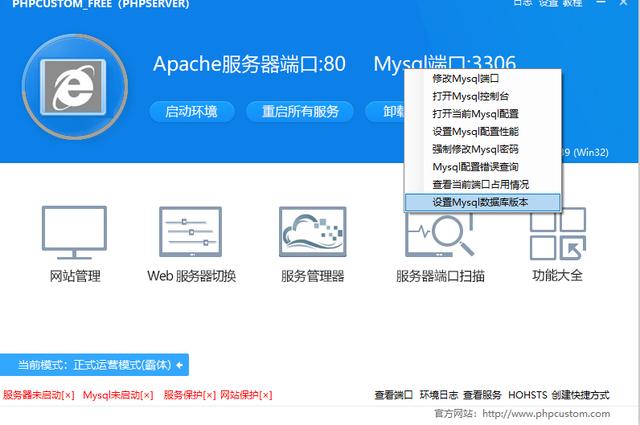Select 修改Mysql端口 from the menu

(x=482, y=78)
